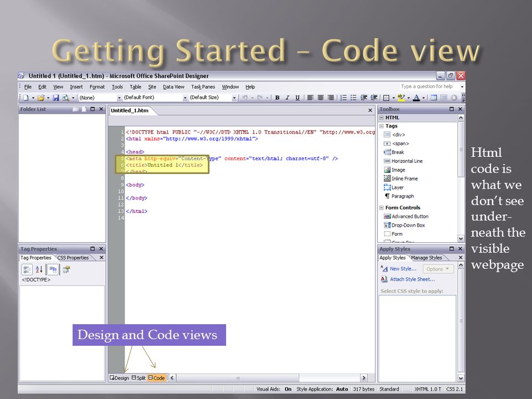Collapse the HTML section in Toolbox

click(381, 117)
